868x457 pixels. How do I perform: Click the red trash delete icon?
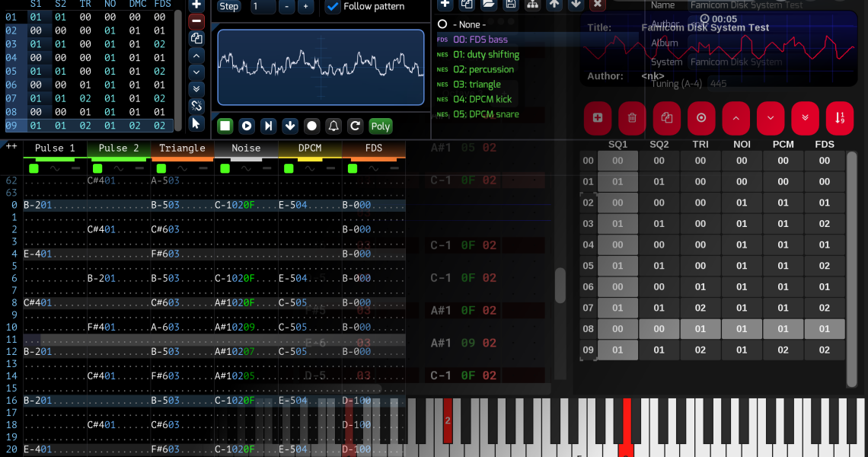[632, 118]
